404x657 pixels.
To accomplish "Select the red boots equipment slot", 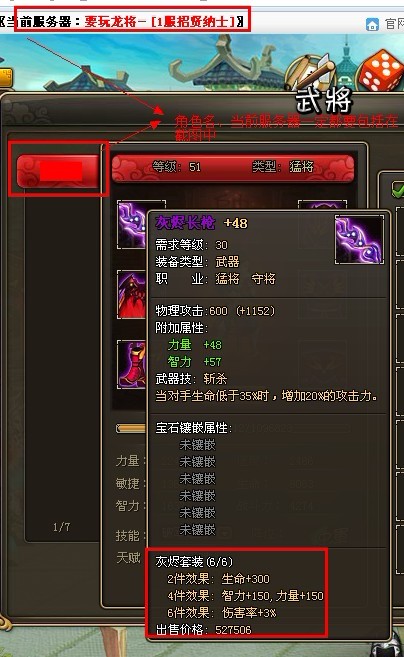I will [x=132, y=365].
